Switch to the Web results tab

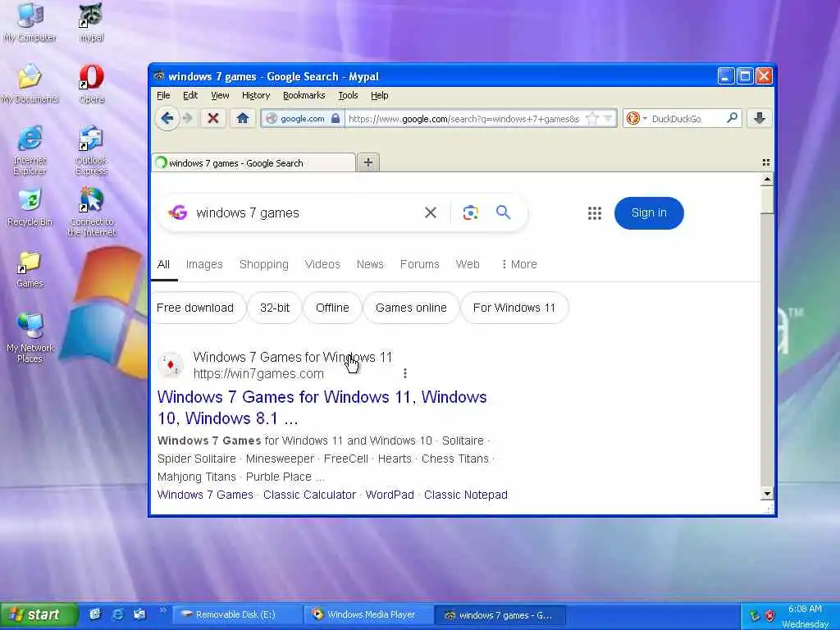coord(467,264)
